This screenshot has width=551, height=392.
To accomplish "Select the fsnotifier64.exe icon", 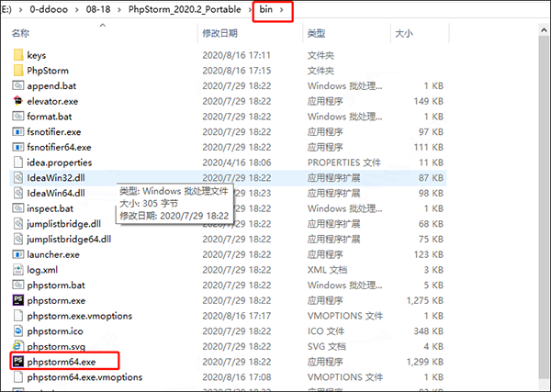I will click(18, 147).
